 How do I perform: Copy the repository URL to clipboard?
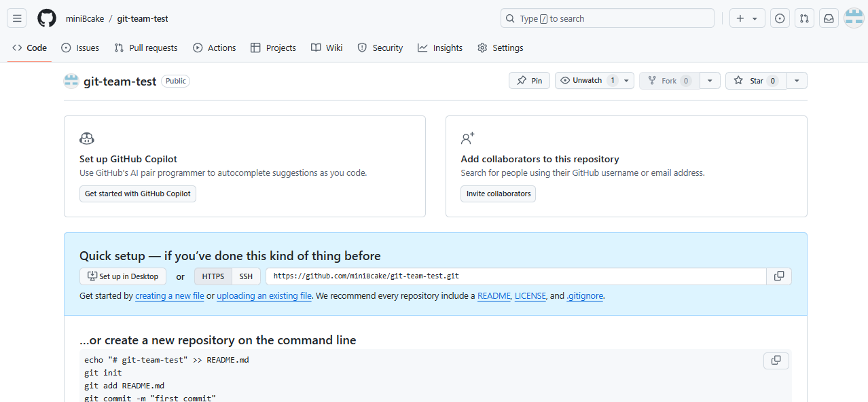[x=779, y=276]
